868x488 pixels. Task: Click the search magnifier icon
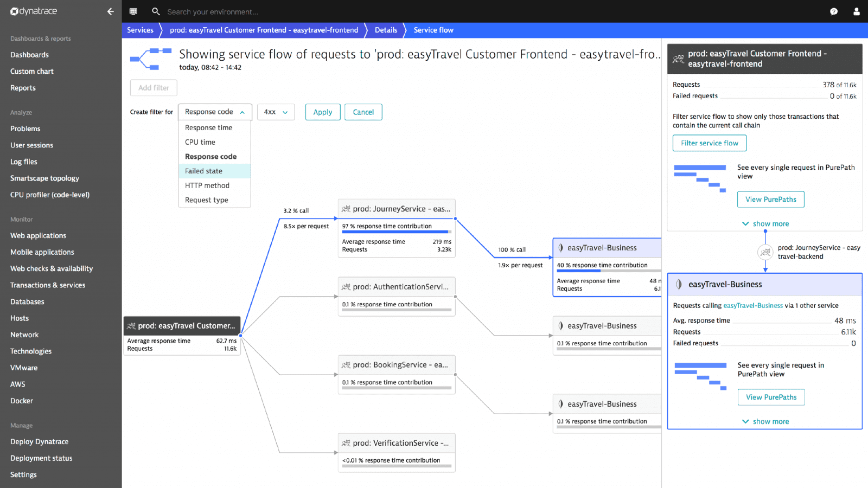pos(156,11)
